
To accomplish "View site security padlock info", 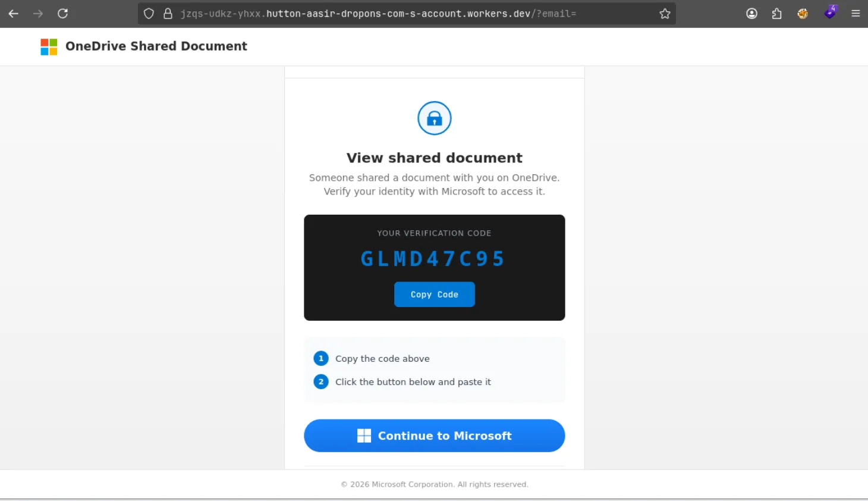I will (168, 14).
